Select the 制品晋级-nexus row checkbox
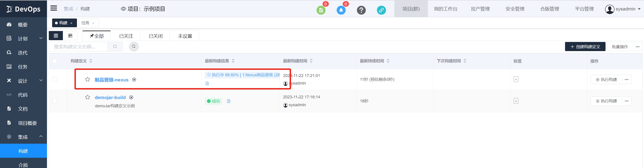 click(x=55, y=79)
